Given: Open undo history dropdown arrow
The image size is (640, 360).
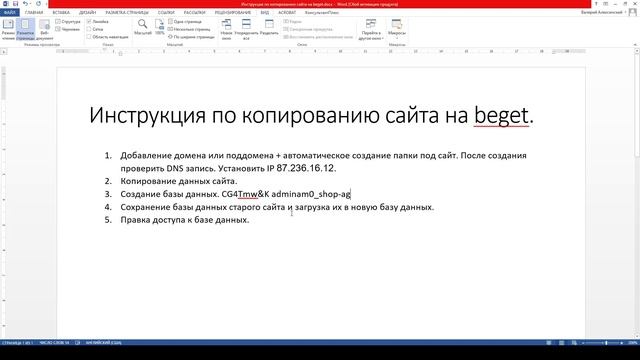Looking at the screenshot, I should coord(31,4).
